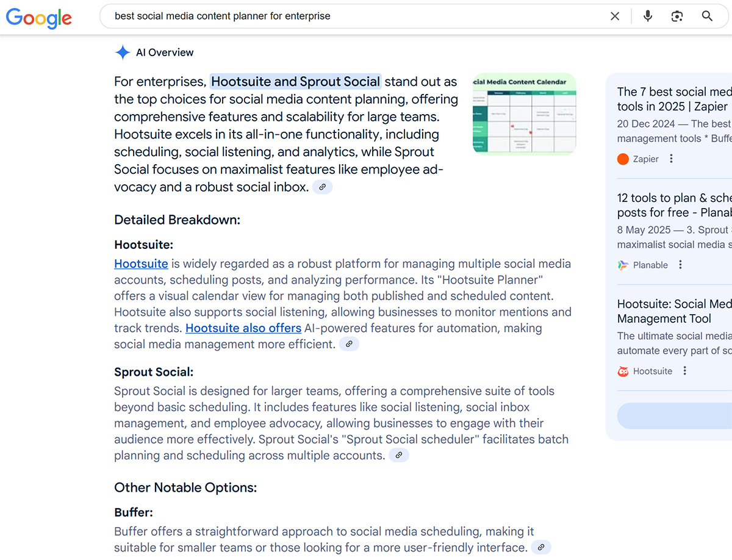Open source link icon after 'management more efficient.'
Viewport: 732px width, 560px height.
349,344
